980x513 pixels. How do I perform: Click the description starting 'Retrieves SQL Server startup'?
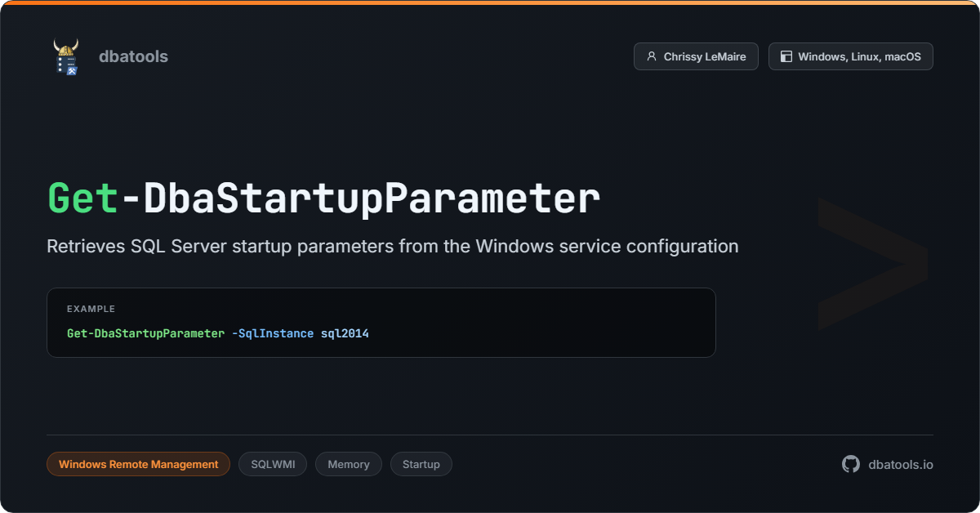coord(393,246)
